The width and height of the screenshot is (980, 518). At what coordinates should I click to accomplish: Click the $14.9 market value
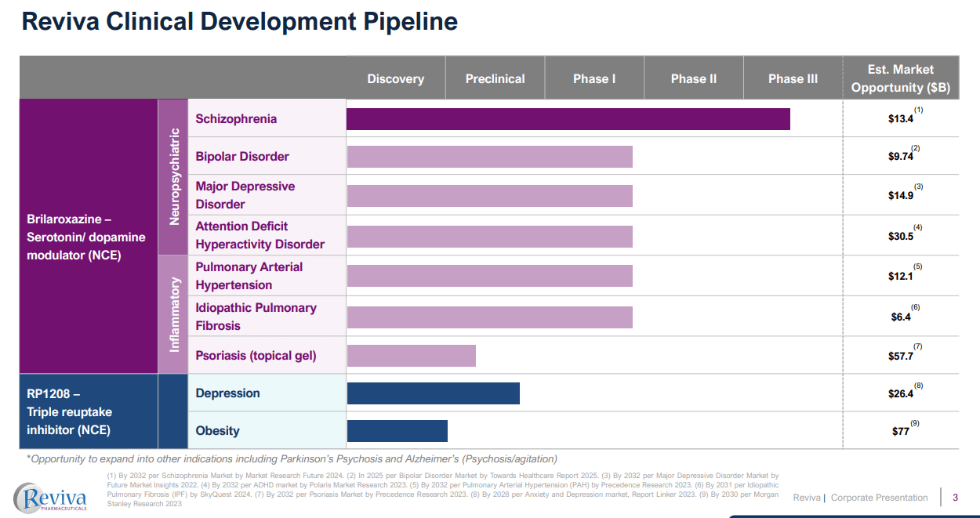[901, 196]
